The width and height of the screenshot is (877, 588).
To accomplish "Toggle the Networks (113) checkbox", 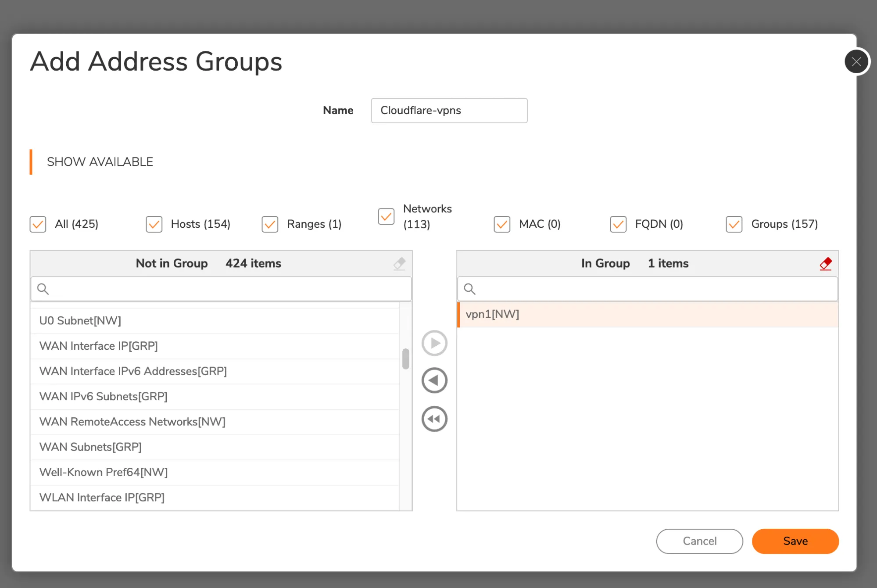I will [386, 216].
